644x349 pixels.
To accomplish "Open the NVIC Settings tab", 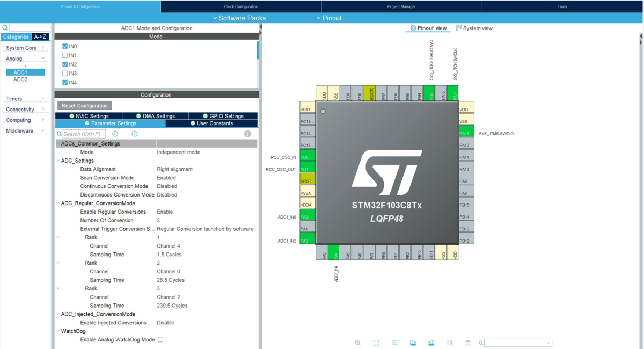I will click(x=89, y=116).
